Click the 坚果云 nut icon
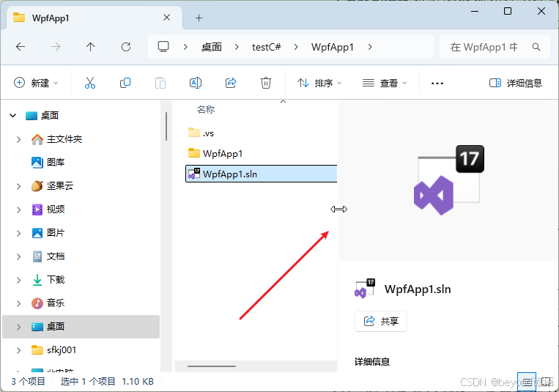This screenshot has width=559, height=392. pos(37,186)
